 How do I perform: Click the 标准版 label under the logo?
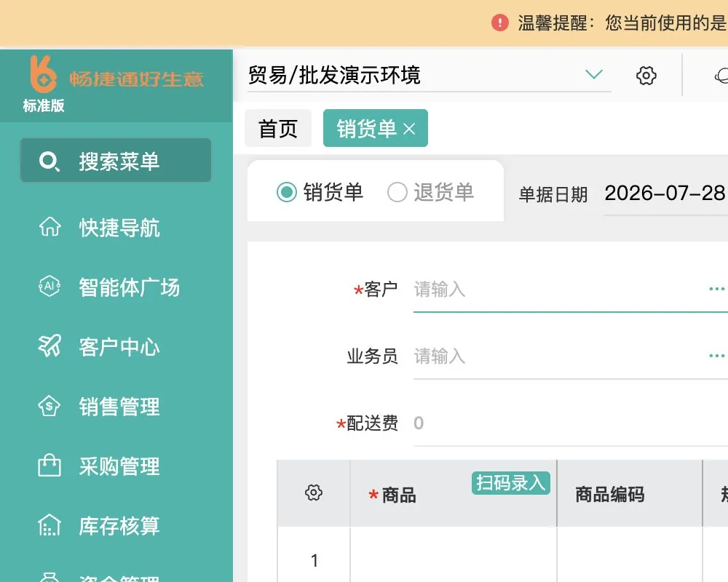point(44,105)
